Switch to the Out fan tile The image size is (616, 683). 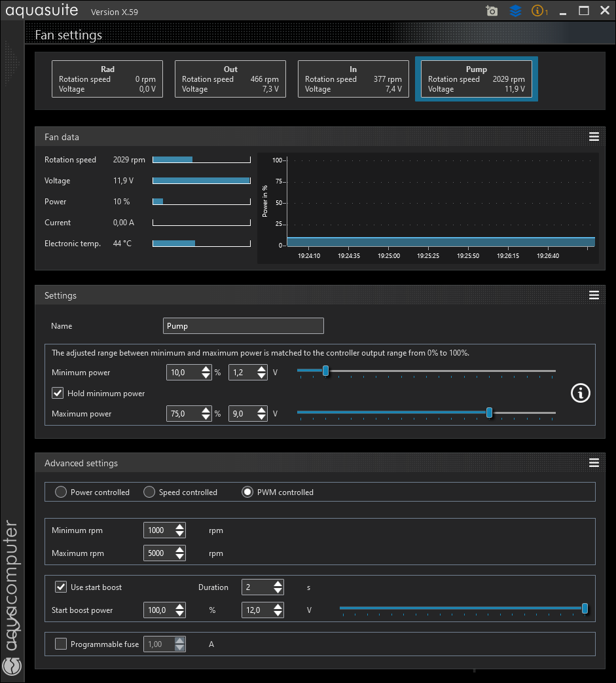[x=230, y=79]
